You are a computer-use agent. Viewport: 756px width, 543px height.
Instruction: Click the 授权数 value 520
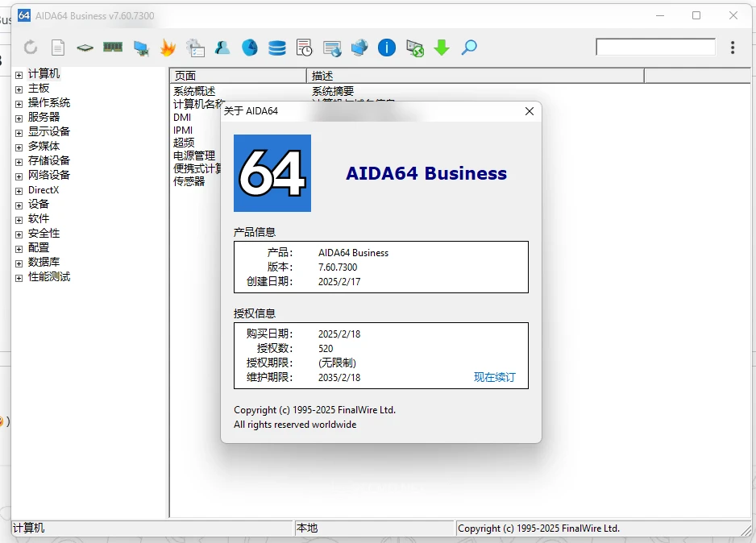tap(326, 348)
